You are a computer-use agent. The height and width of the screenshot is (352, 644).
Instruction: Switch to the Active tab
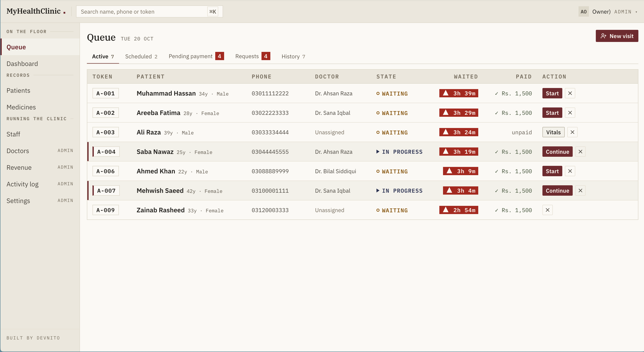click(x=103, y=56)
